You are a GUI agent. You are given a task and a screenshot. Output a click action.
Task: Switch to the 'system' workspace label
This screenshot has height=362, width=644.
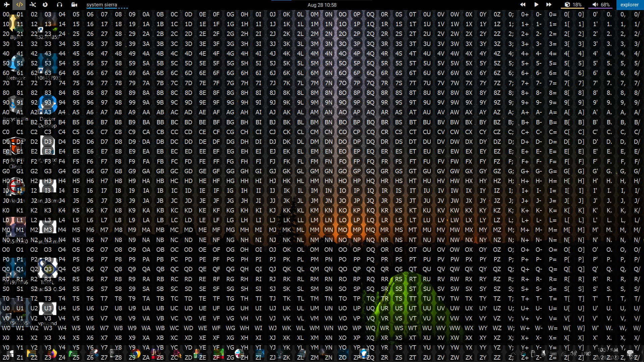click(95, 5)
